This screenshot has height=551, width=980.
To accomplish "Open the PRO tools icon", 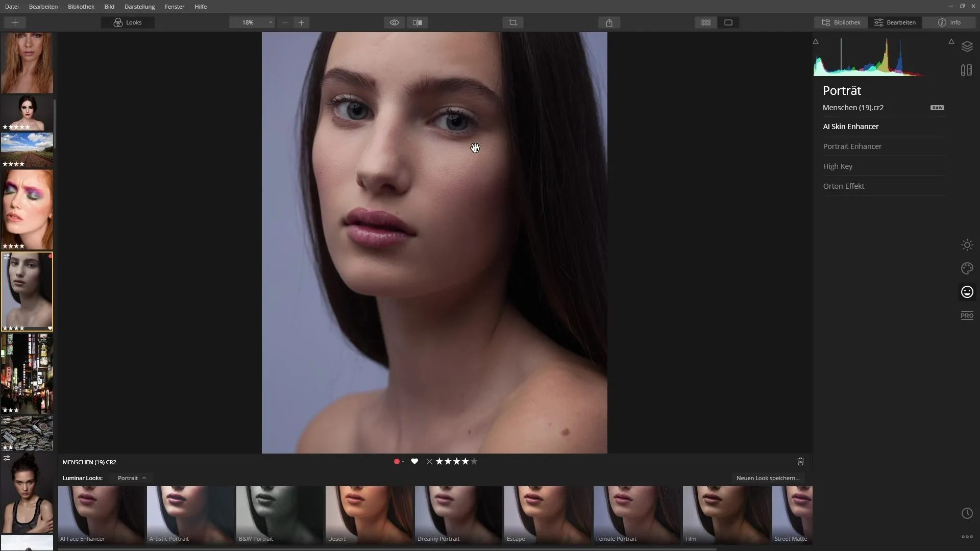I will tap(967, 316).
